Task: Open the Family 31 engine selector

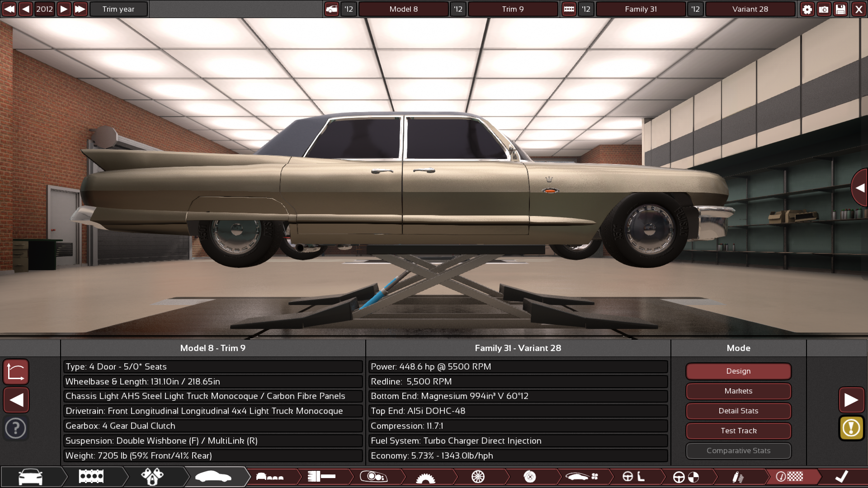Action: click(640, 9)
